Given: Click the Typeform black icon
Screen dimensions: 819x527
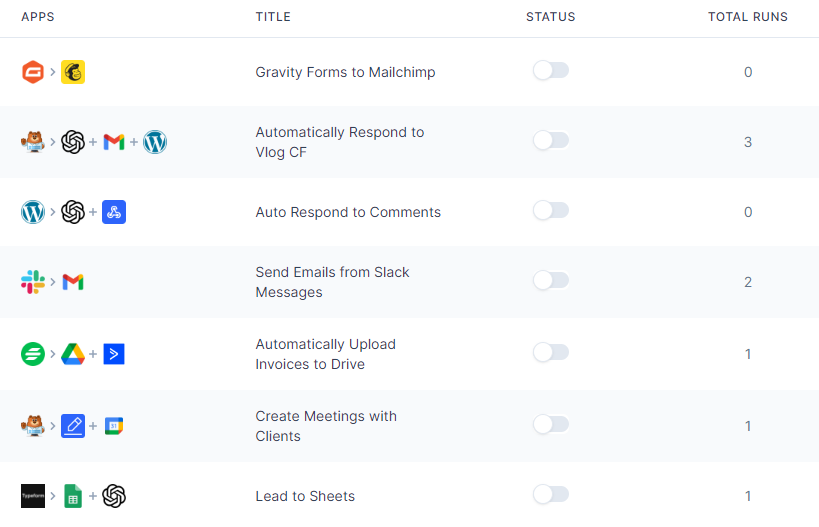Looking at the screenshot, I should pyautogui.click(x=32, y=496).
